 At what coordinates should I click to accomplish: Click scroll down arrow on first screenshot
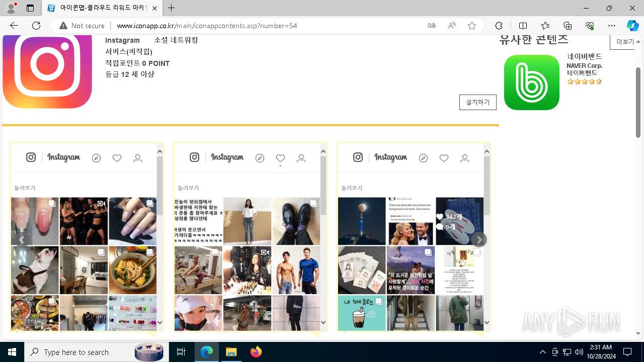coord(160,322)
